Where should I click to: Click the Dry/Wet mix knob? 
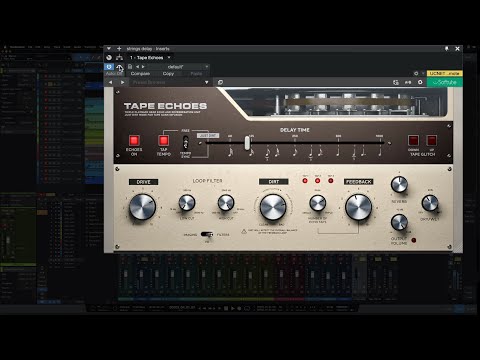[x=430, y=203]
